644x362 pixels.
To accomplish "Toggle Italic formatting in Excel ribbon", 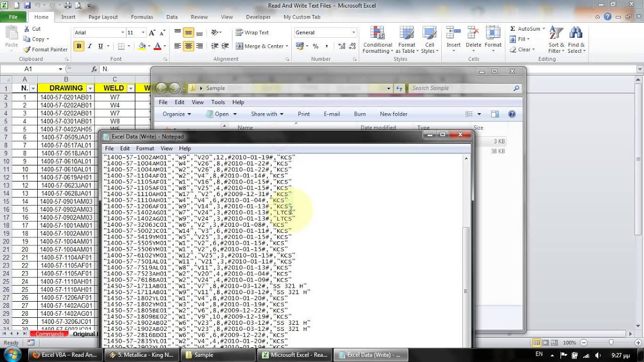I will point(90,46).
